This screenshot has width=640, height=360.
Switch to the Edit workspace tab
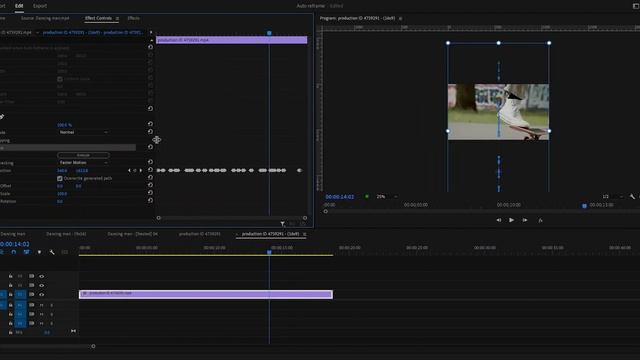19,6
